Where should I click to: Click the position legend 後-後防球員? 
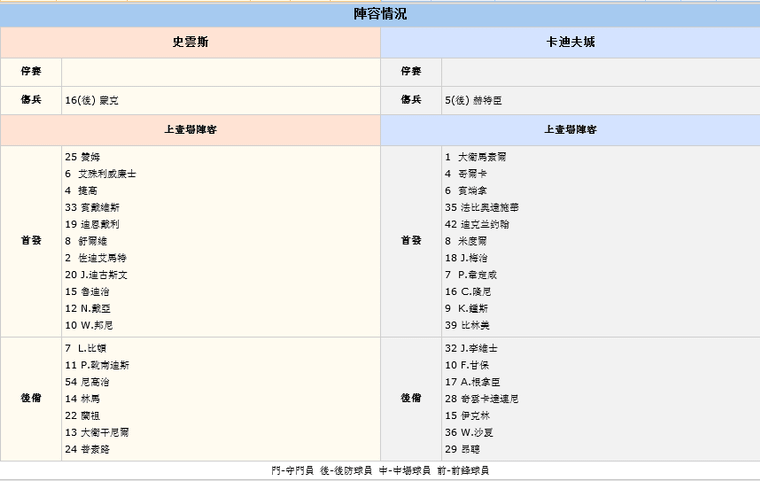coord(346,470)
